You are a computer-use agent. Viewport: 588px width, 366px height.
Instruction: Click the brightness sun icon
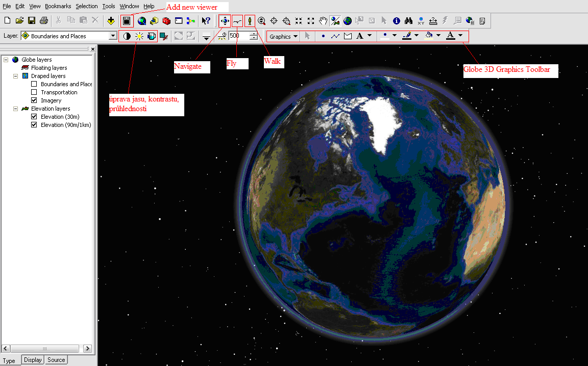pyautogui.click(x=139, y=36)
